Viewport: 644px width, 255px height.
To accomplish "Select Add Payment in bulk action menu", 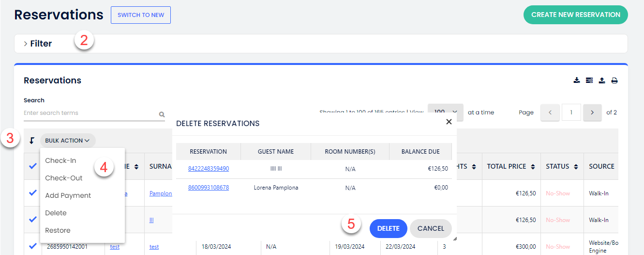I will 68,195.
